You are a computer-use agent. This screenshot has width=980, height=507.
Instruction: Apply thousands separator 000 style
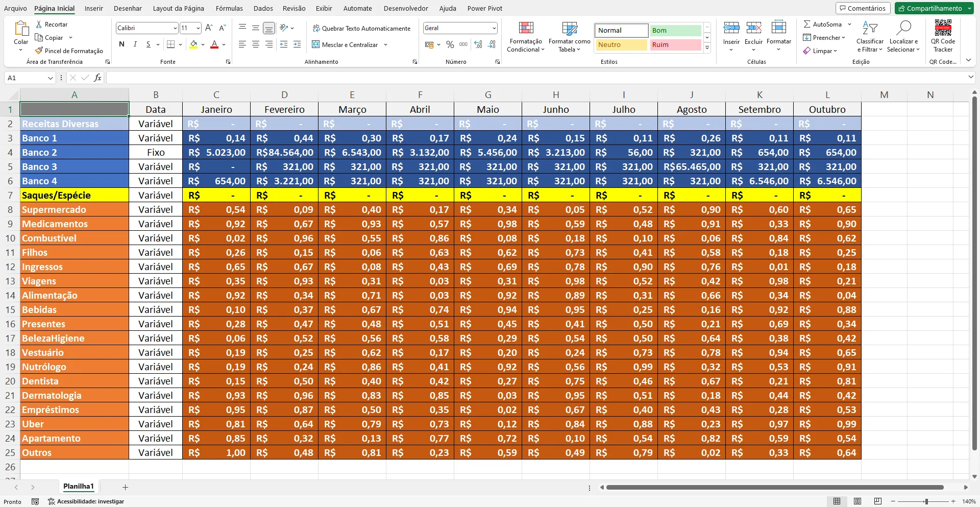[463, 44]
